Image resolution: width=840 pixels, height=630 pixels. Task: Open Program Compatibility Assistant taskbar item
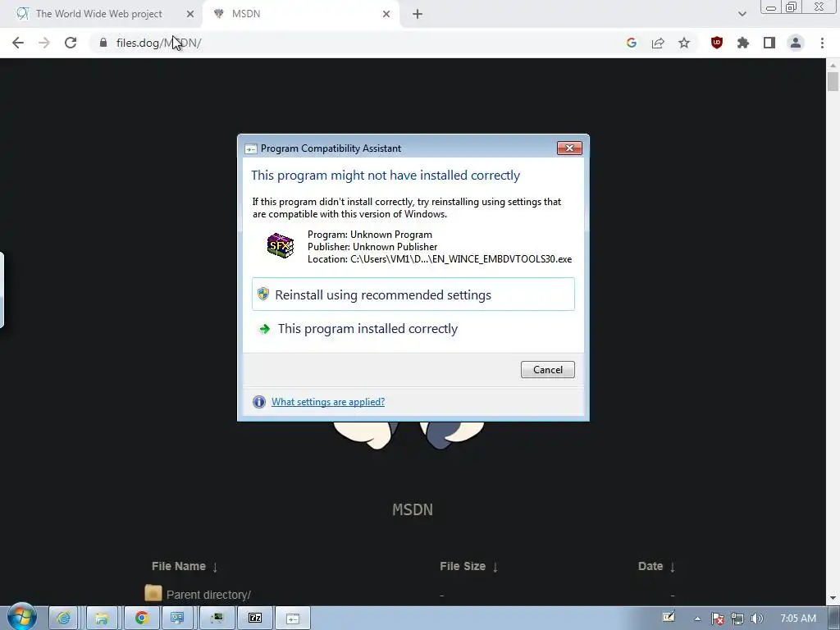coord(293,619)
